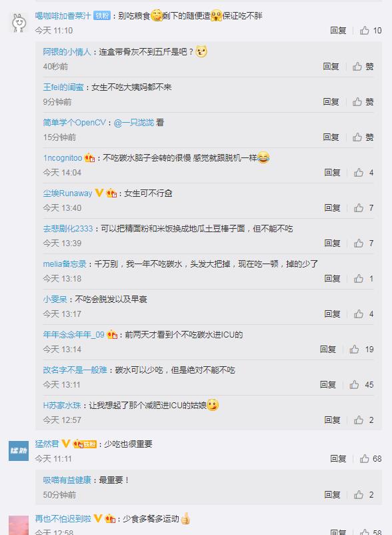Open 去悲剧化2333's user profile
The image size is (392, 535).
68,229
